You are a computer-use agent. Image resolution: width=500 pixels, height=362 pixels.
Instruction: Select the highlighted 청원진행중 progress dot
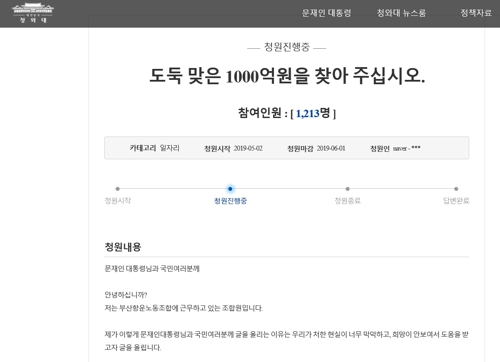point(230,189)
